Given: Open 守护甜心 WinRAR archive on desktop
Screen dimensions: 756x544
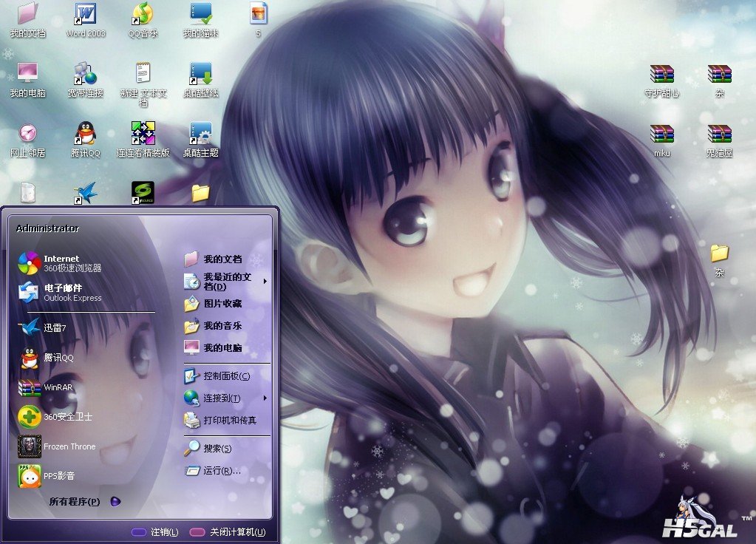Looking at the screenshot, I should point(661,75).
